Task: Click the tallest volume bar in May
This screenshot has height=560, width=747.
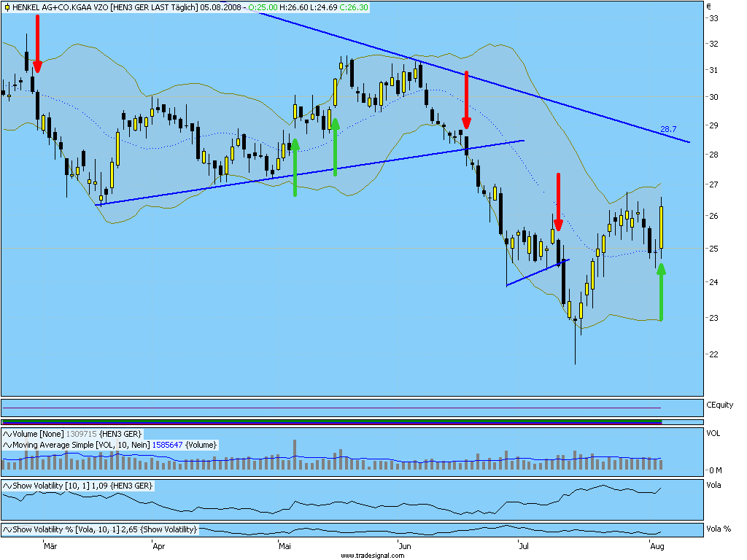Action: point(295,455)
